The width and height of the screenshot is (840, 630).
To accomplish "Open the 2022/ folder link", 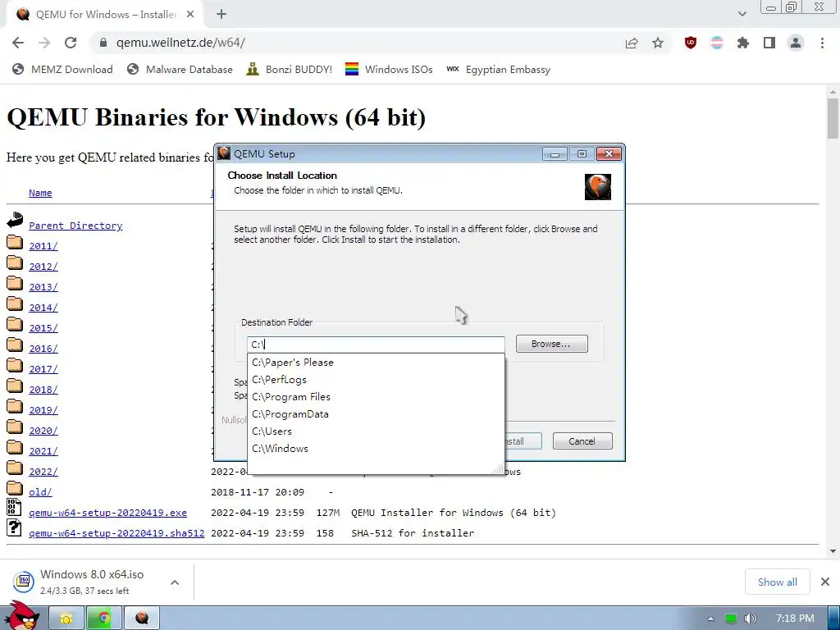I will point(43,472).
